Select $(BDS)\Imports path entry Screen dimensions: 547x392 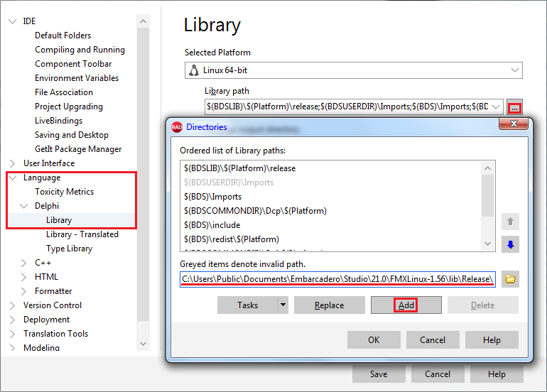[213, 197]
